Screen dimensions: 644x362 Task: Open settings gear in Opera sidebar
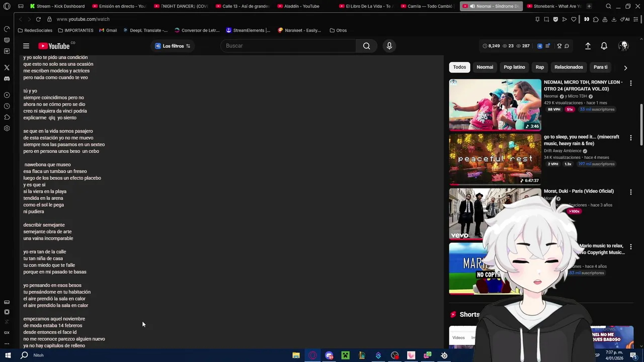point(7,128)
